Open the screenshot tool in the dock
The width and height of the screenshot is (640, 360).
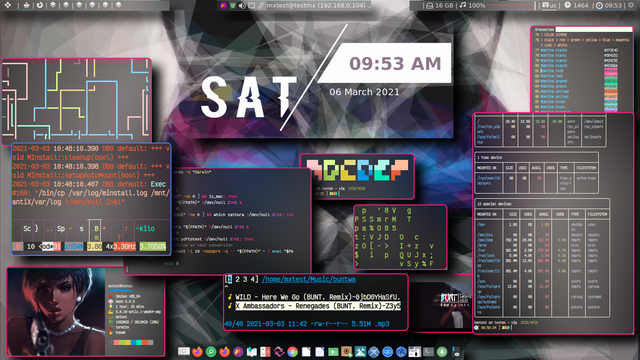click(184, 351)
